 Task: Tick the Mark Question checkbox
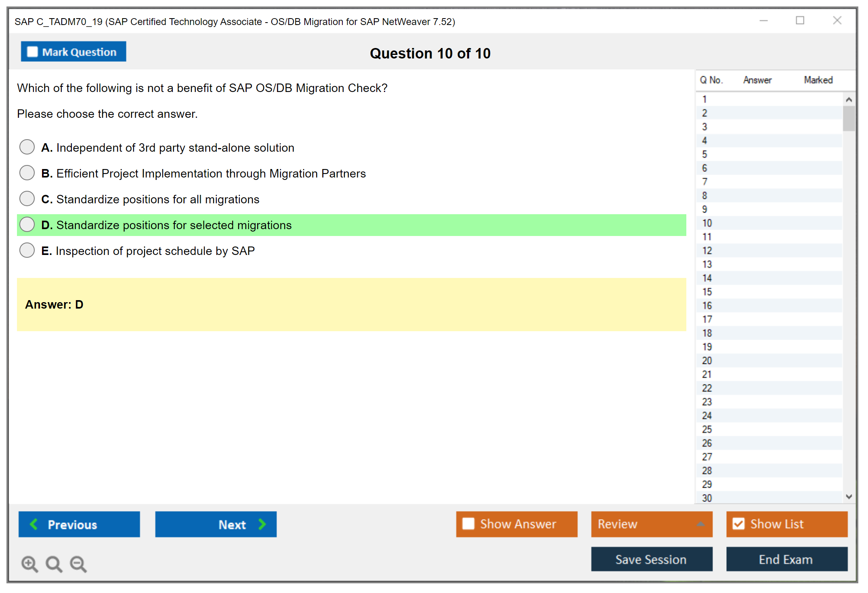click(32, 52)
